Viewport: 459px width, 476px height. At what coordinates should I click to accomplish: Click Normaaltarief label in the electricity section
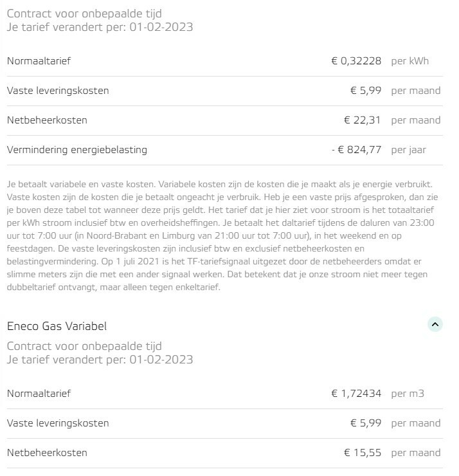(39, 61)
